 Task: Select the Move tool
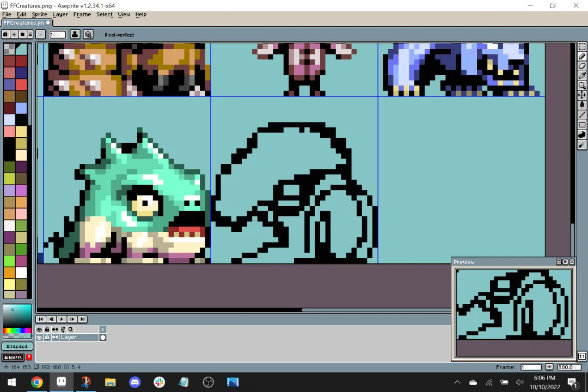pyautogui.click(x=581, y=95)
